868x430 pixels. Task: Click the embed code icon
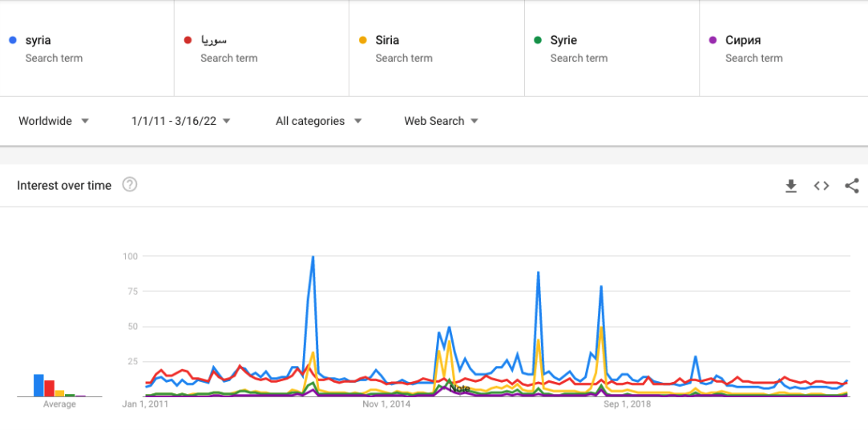tap(822, 186)
